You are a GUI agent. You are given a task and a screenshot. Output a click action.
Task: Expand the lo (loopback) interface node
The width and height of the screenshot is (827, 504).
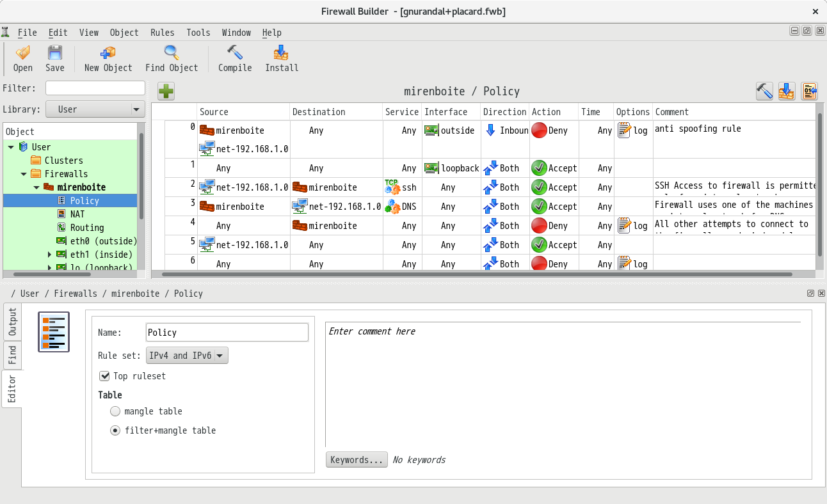(50, 268)
